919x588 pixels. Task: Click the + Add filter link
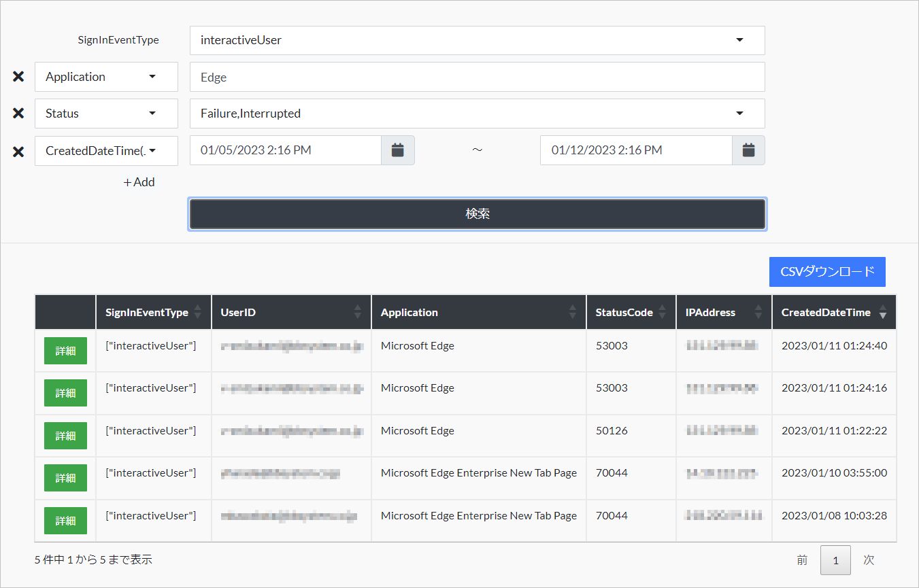pyautogui.click(x=139, y=182)
